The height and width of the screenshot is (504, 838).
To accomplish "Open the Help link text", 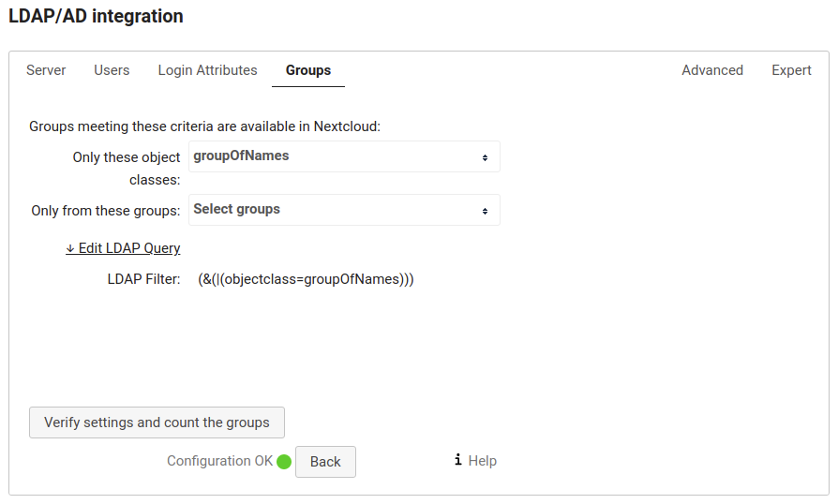I will tap(483, 461).
